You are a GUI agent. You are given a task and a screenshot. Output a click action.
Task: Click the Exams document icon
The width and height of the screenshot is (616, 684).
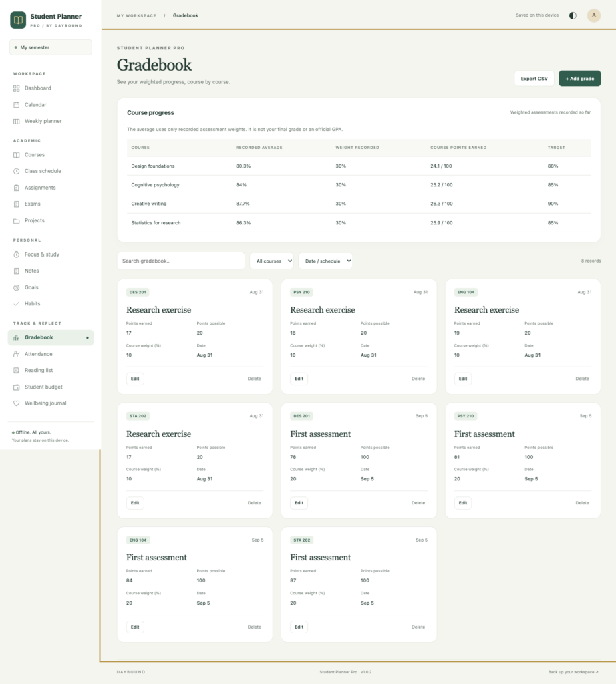click(17, 204)
